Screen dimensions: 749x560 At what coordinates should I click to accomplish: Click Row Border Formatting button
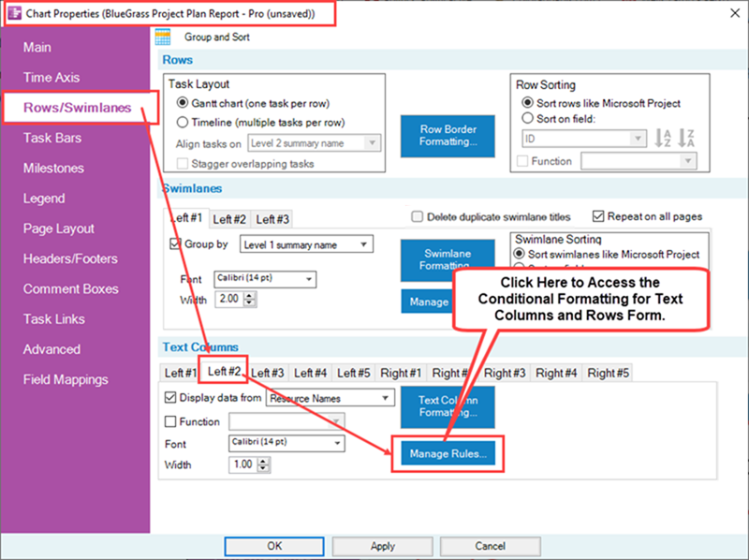[448, 136]
